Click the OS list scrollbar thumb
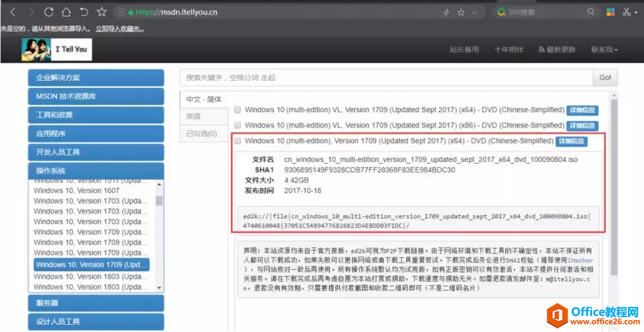The height and width of the screenshot is (332, 644). point(159,201)
